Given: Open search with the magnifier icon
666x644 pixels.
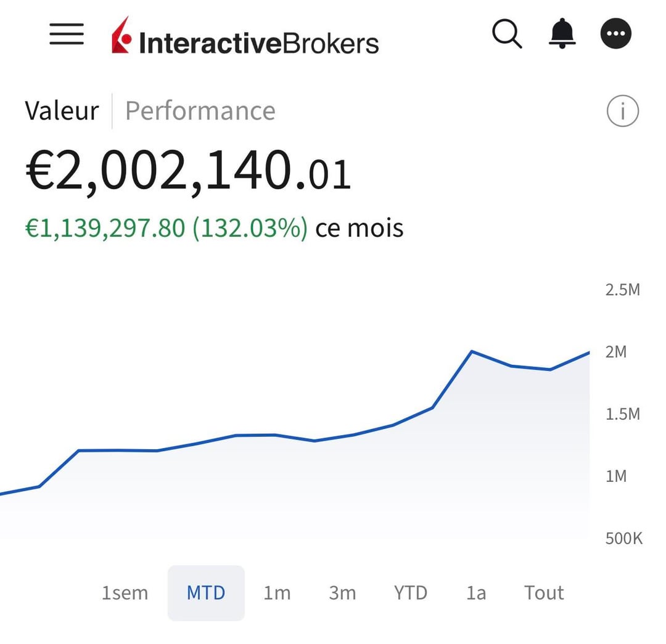Looking at the screenshot, I should 507,33.
